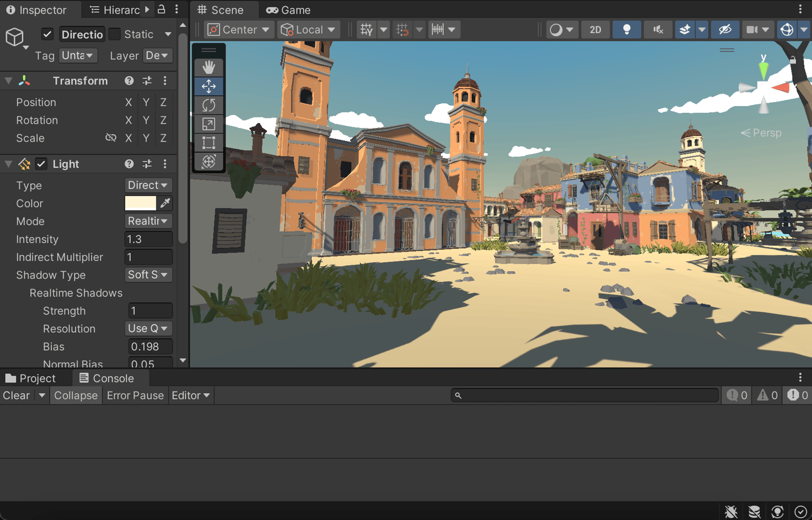
Task: Uncheck the Light component enabled checkbox
Action: click(x=41, y=164)
